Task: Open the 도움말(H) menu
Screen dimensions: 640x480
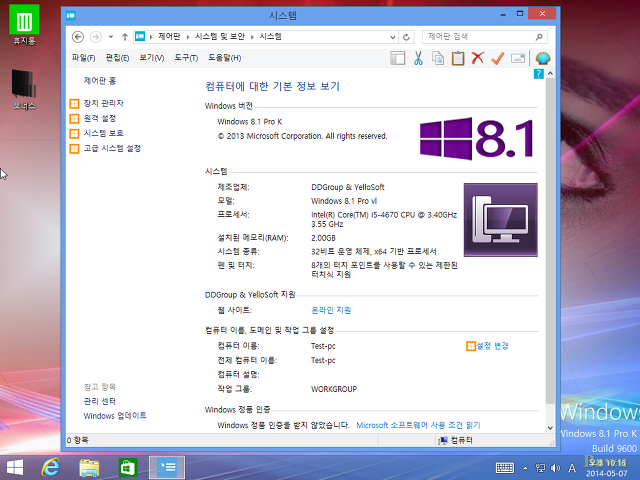Action: point(224,58)
